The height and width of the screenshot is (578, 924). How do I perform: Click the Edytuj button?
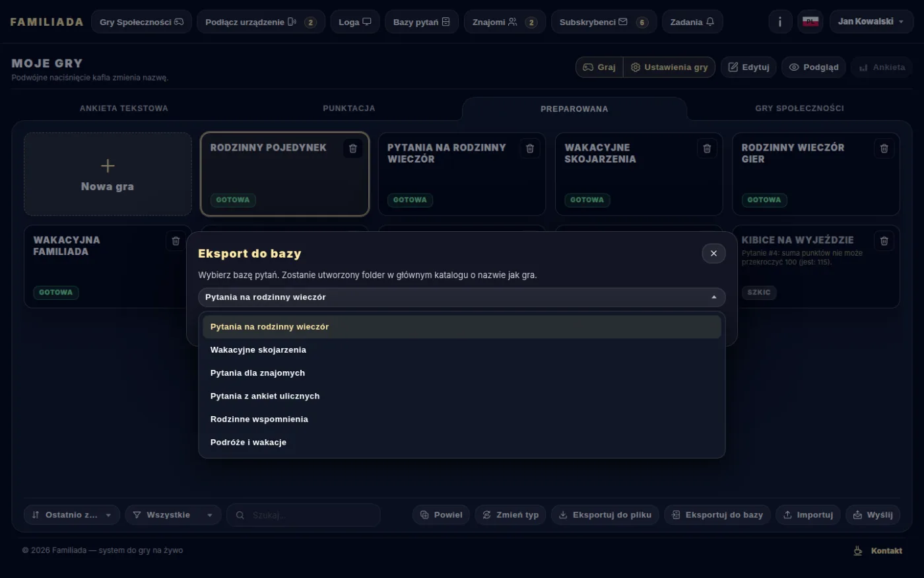749,67
